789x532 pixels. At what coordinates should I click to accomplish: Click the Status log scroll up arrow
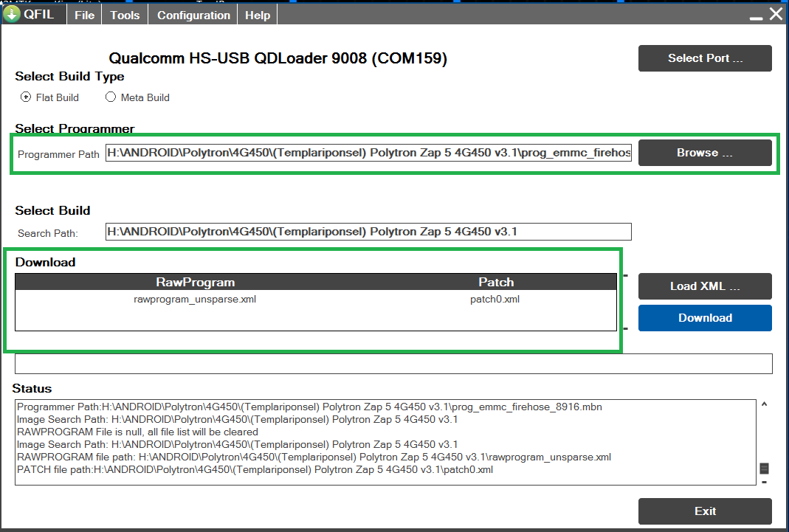[764, 405]
